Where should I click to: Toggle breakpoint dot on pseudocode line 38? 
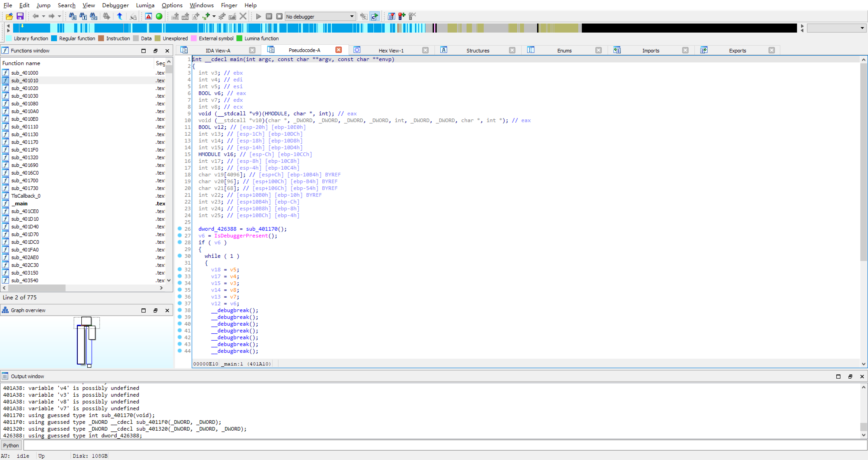[180, 310]
